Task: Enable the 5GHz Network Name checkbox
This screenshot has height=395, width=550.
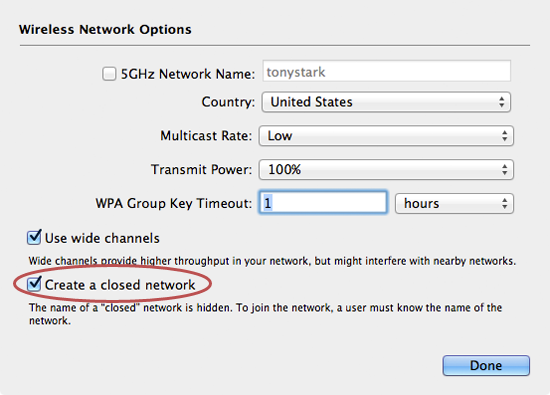Action: point(109,74)
